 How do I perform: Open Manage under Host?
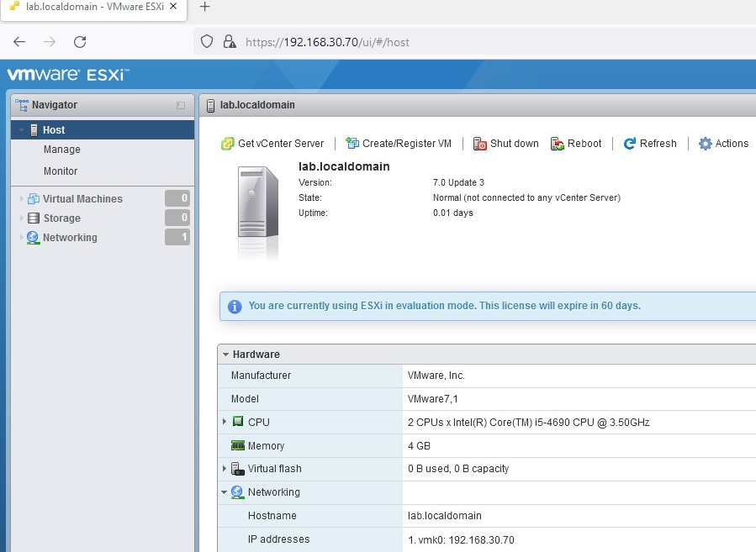[62, 150]
